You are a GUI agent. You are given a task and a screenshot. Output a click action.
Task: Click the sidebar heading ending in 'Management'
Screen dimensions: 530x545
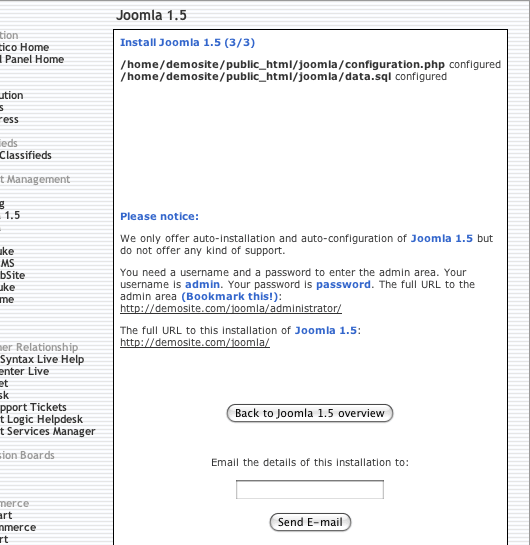pyautogui.click(x=35, y=179)
